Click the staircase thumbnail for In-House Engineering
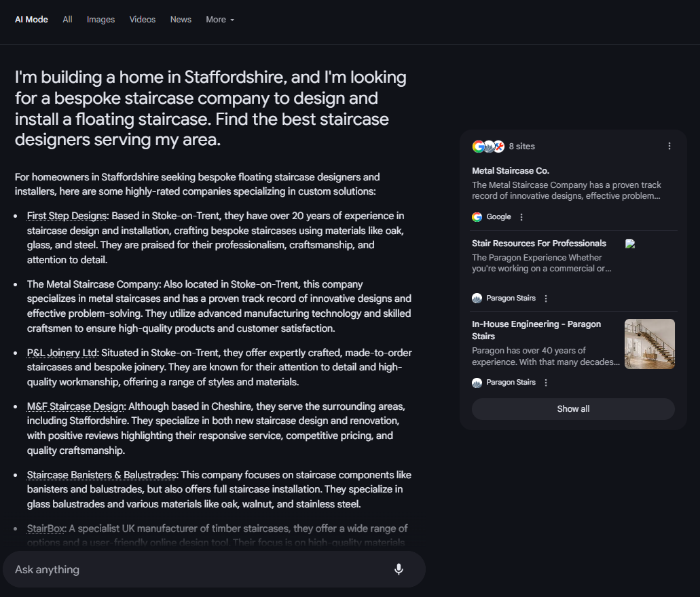This screenshot has width=700, height=597. pos(650,343)
